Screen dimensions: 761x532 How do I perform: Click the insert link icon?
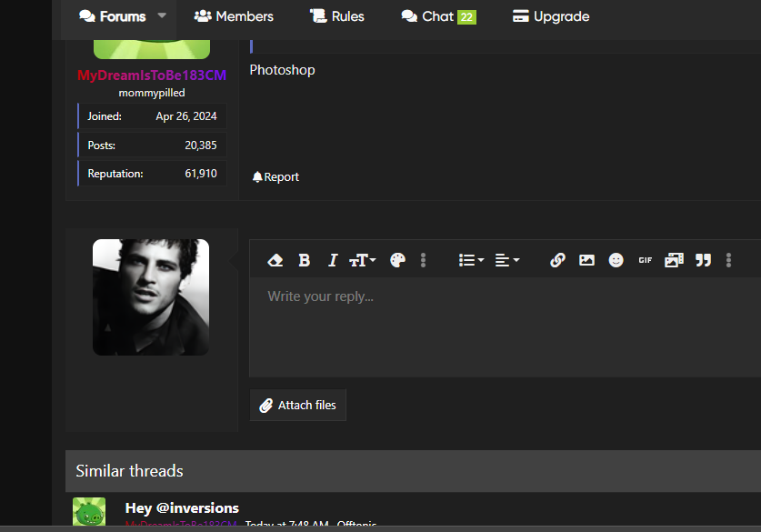[x=558, y=260]
